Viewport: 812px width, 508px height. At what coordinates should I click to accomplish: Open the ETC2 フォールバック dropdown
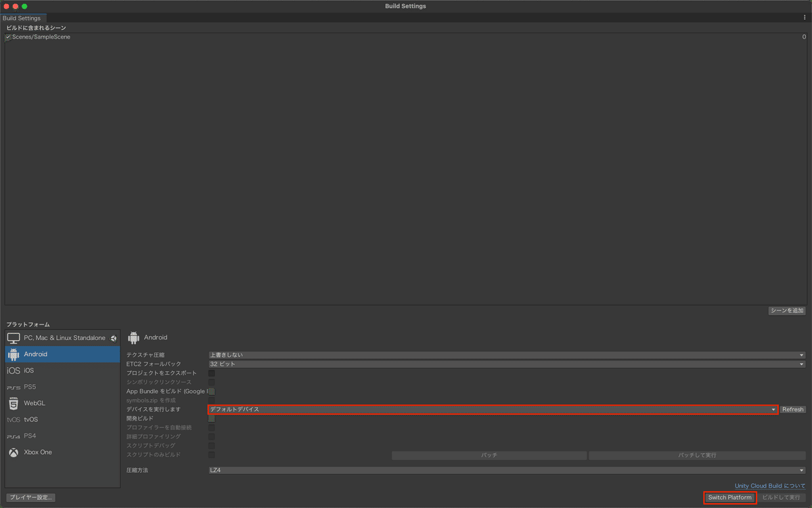(x=507, y=364)
